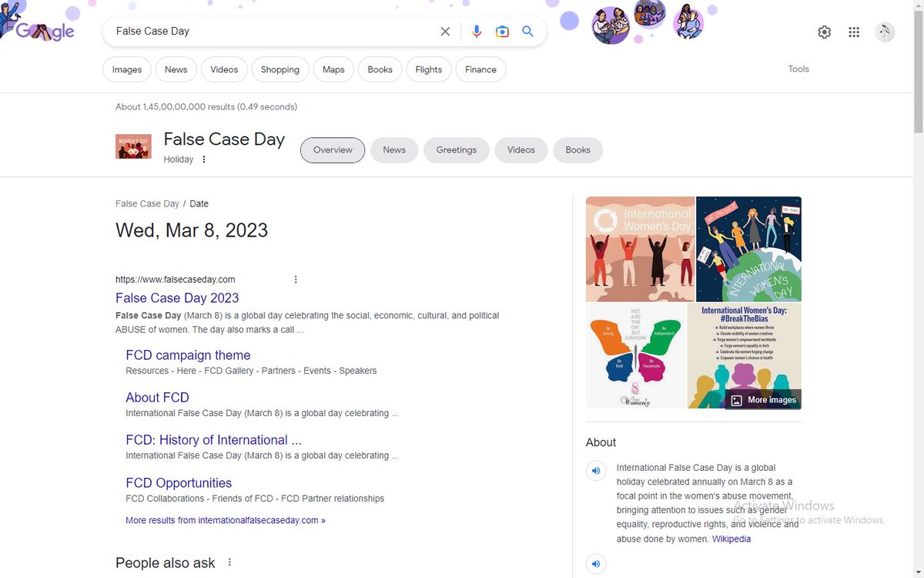The width and height of the screenshot is (924, 578).
Task: Open FCD: History of International link
Action: (x=213, y=440)
